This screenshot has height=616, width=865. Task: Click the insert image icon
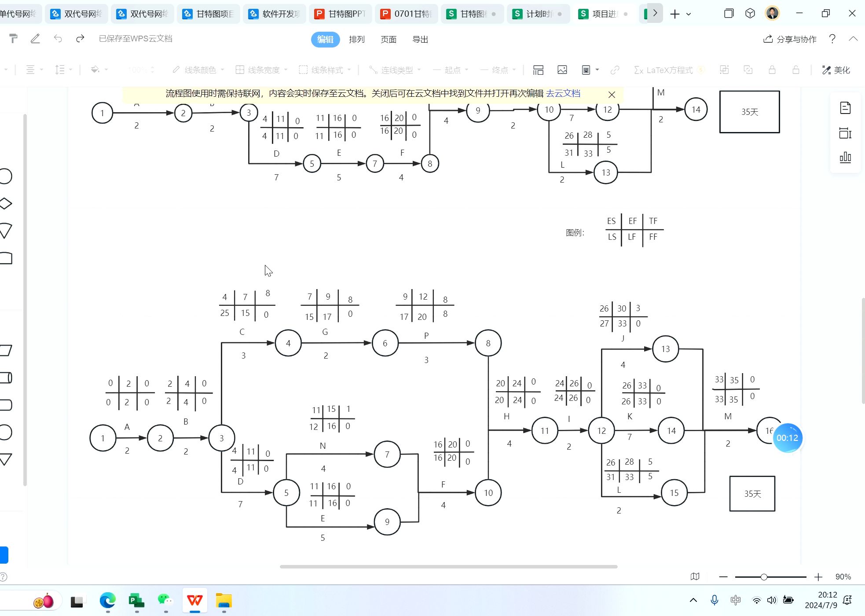(562, 70)
